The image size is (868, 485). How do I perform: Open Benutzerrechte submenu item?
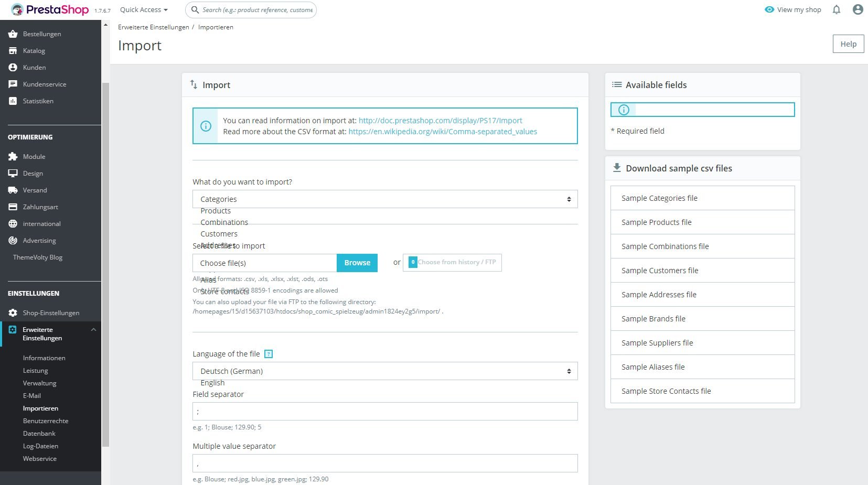[x=46, y=421]
